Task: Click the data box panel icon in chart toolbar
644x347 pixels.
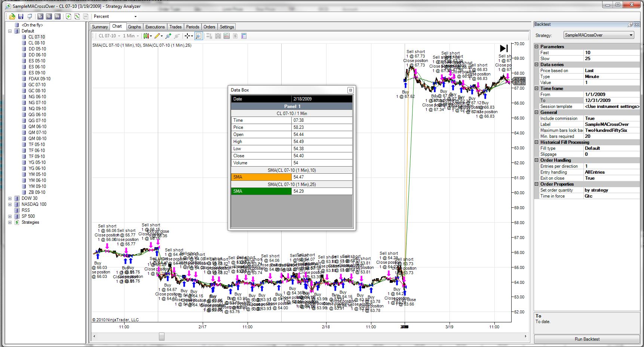Action: (244, 36)
